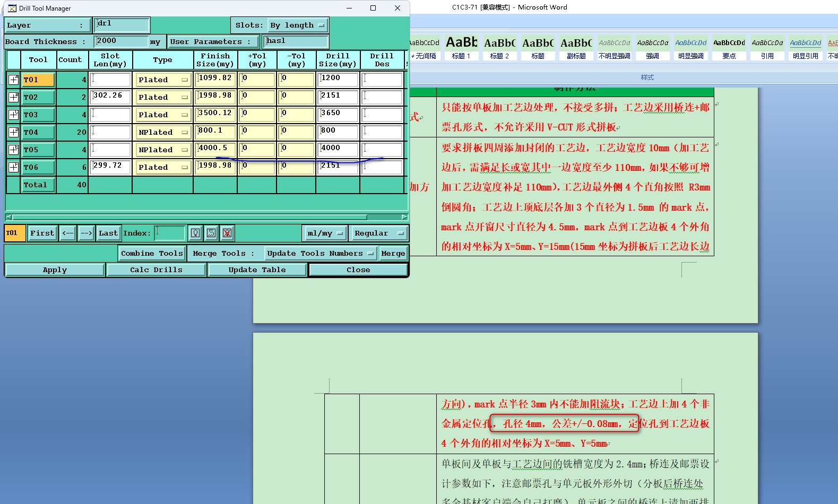
Task: Click the Merge button
Action: [x=393, y=253]
